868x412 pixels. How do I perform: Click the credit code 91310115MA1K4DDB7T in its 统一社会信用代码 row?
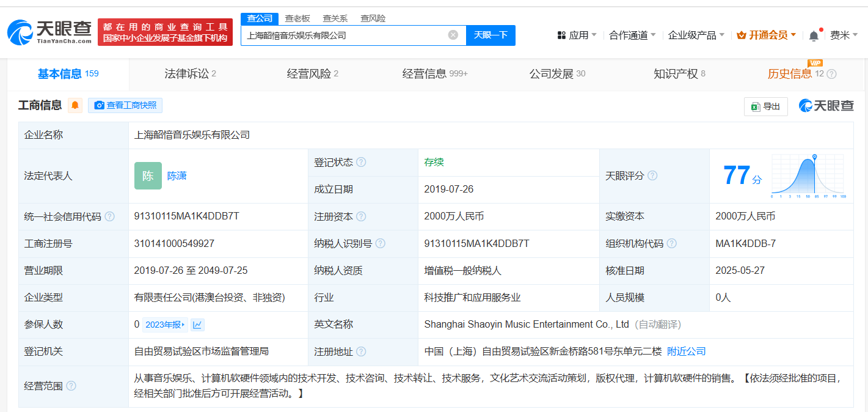coord(187,216)
